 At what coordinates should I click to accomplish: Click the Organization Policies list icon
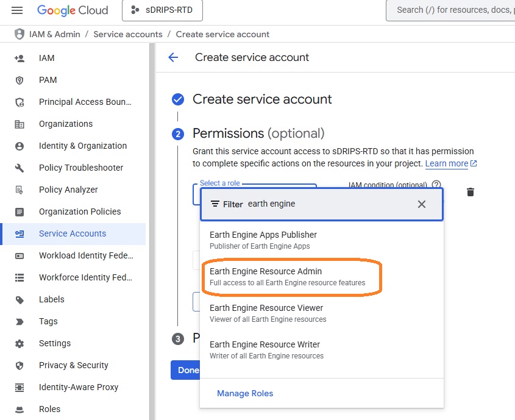[20, 212]
